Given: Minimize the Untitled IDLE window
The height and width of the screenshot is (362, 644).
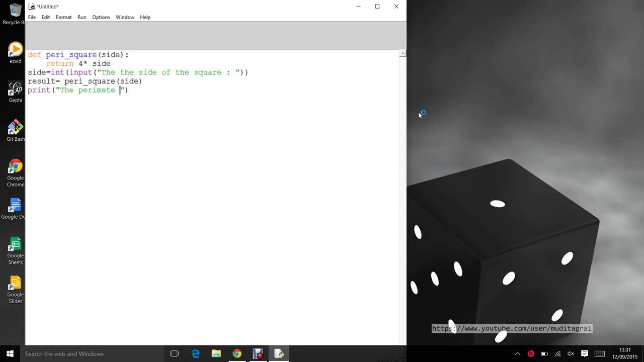Looking at the screenshot, I should [358, 7].
